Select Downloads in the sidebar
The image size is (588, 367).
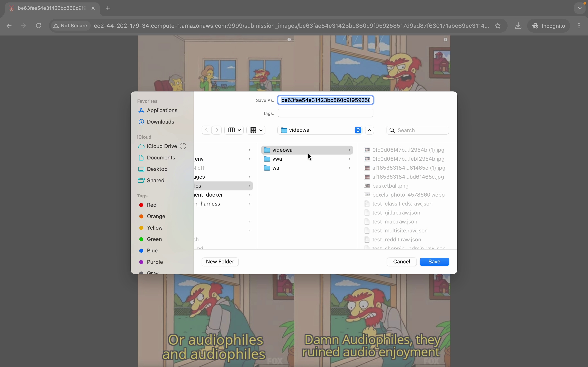[160, 122]
